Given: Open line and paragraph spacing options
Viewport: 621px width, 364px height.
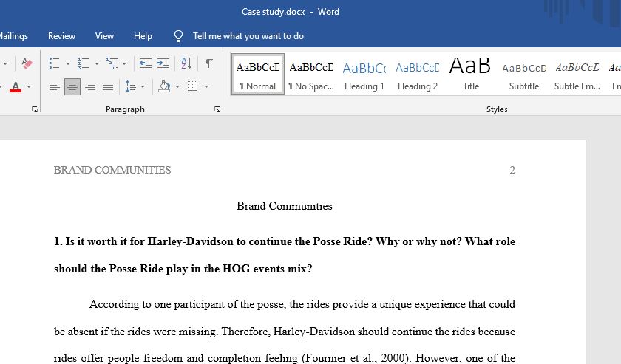Looking at the screenshot, I should point(131,86).
